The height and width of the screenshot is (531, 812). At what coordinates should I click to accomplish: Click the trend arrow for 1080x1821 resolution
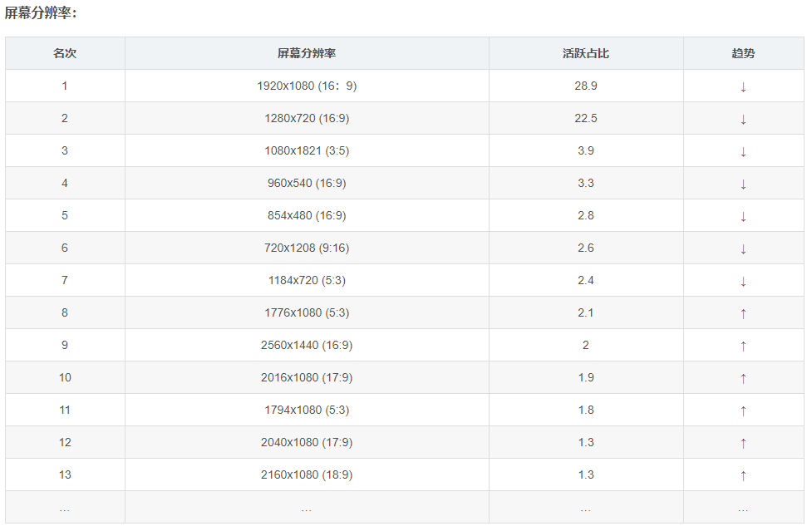tap(743, 151)
